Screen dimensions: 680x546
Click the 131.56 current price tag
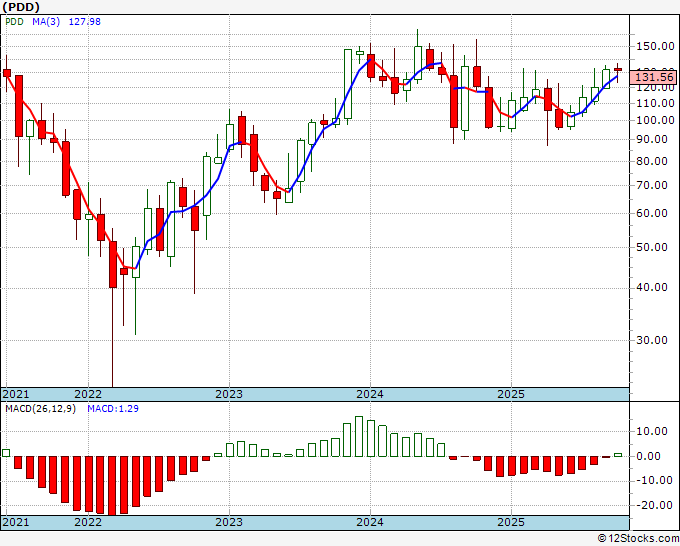point(654,77)
